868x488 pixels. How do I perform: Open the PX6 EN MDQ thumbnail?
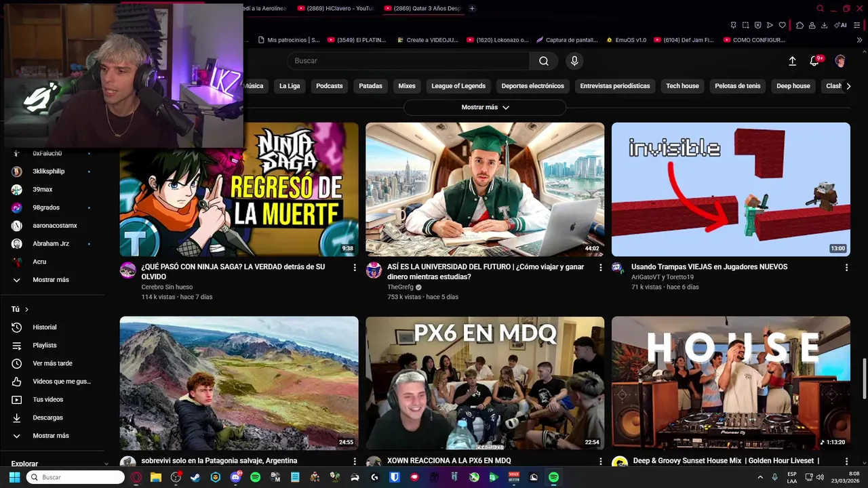point(485,383)
